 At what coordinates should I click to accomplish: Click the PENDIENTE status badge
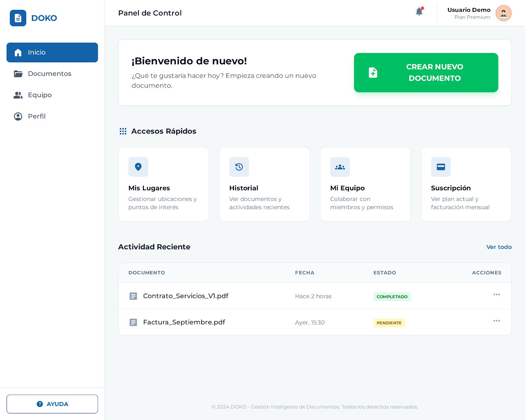point(389,323)
